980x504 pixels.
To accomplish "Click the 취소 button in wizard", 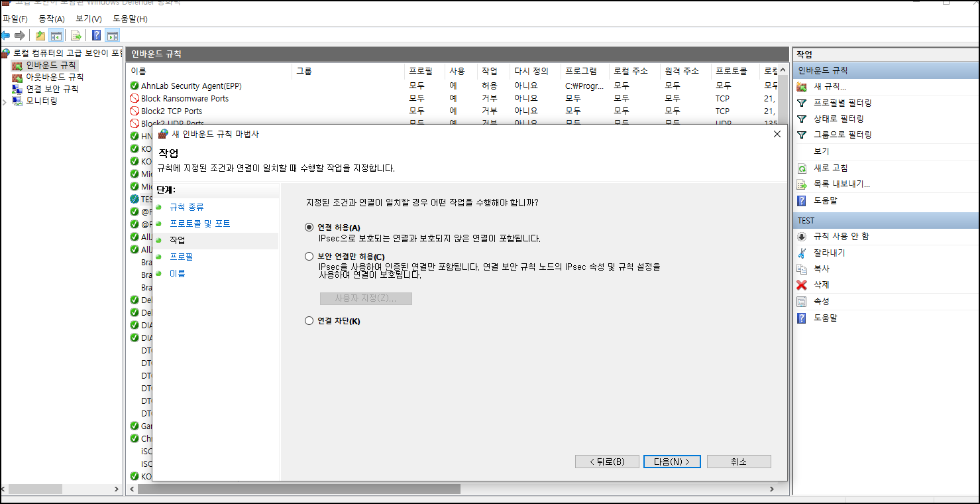I will (739, 462).
